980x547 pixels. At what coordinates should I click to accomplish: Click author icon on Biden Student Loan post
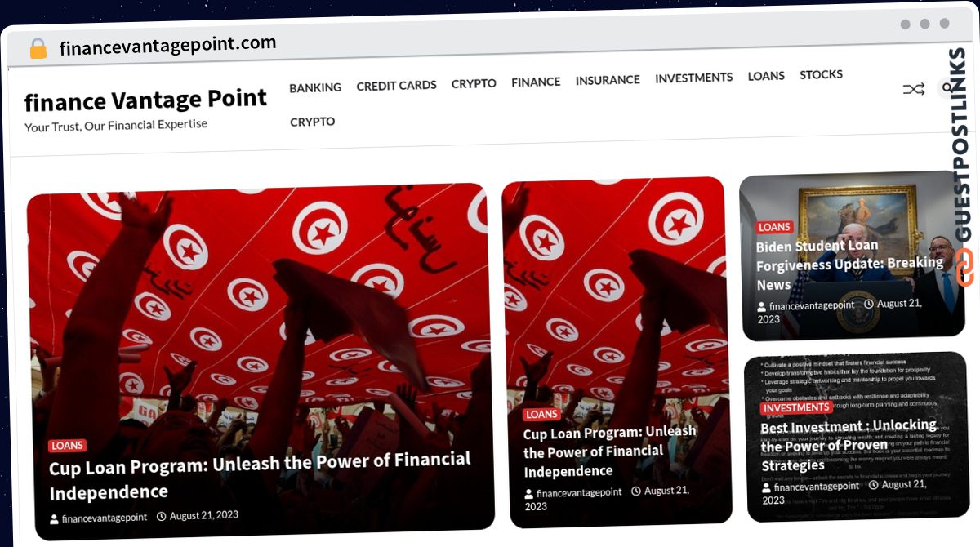(x=762, y=307)
